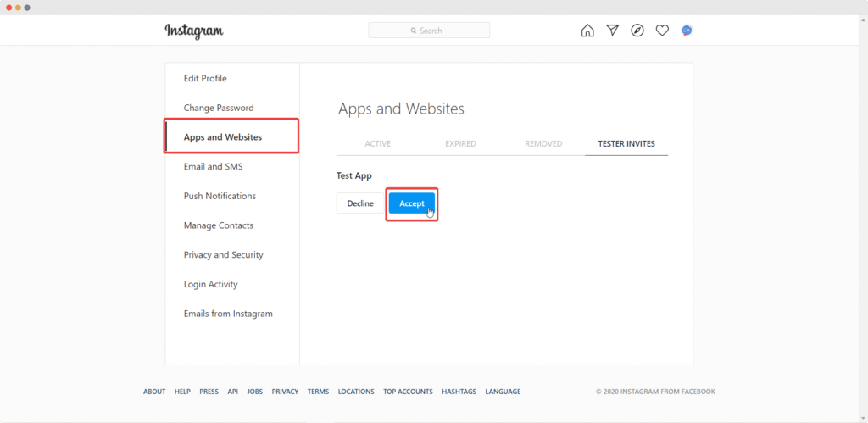Switch to the Active tab

click(x=377, y=144)
